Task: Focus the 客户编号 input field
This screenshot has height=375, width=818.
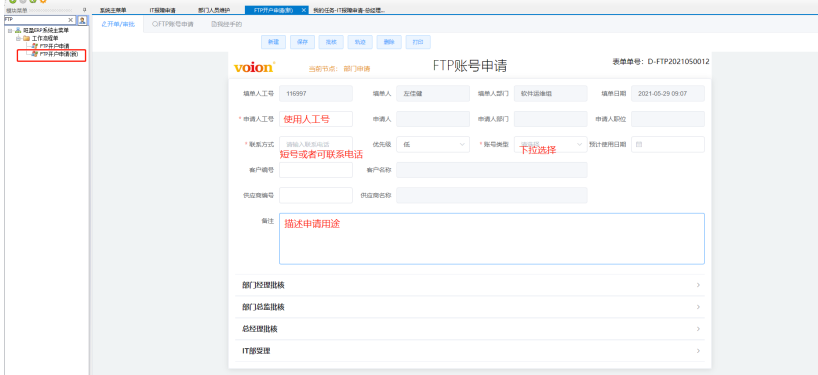Action: click(316, 170)
